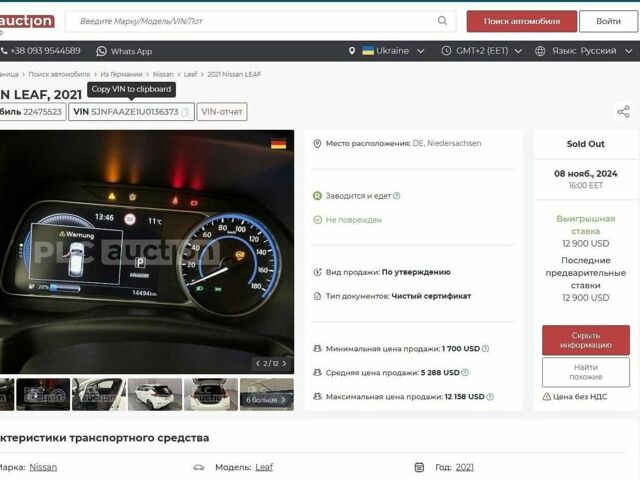This screenshot has width=640, height=480.
Task: Click the lot number 22475523 box
Action: (33, 112)
